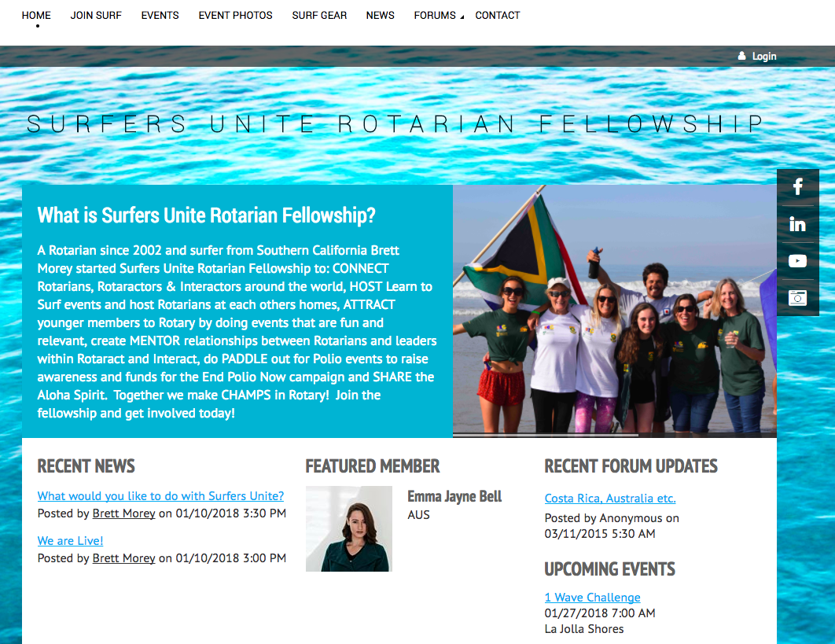
Task: Open the News menu item
Action: click(x=381, y=16)
